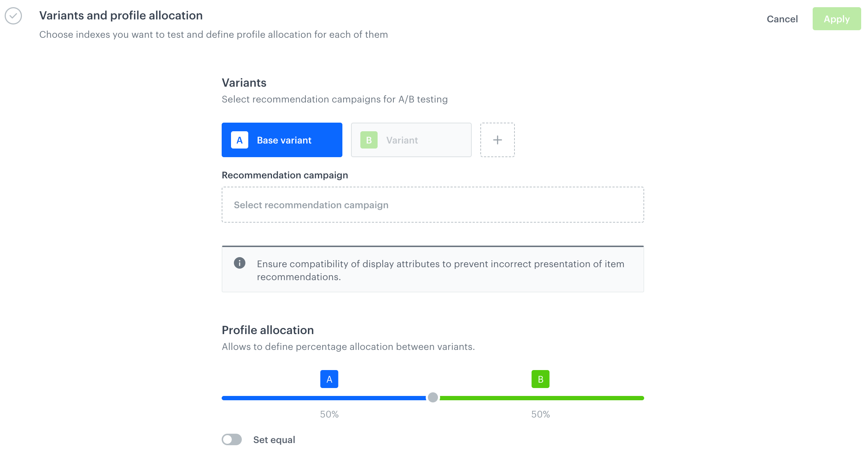Select the Variant B tab
Screen dimensions: 868x456
411,140
